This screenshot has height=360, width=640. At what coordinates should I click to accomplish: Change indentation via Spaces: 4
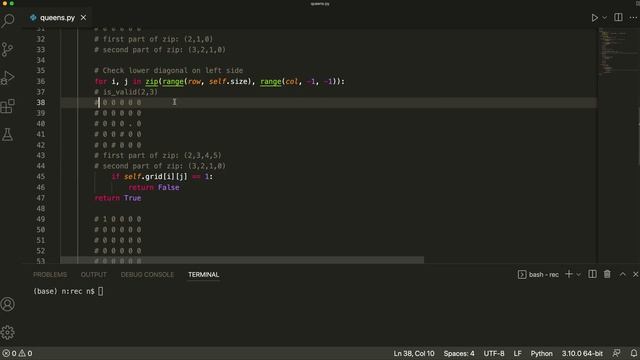click(459, 353)
